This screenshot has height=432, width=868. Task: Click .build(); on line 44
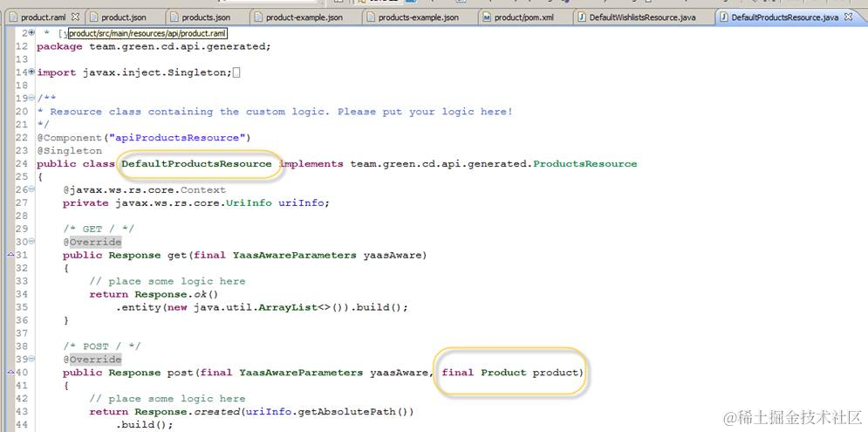144,425
